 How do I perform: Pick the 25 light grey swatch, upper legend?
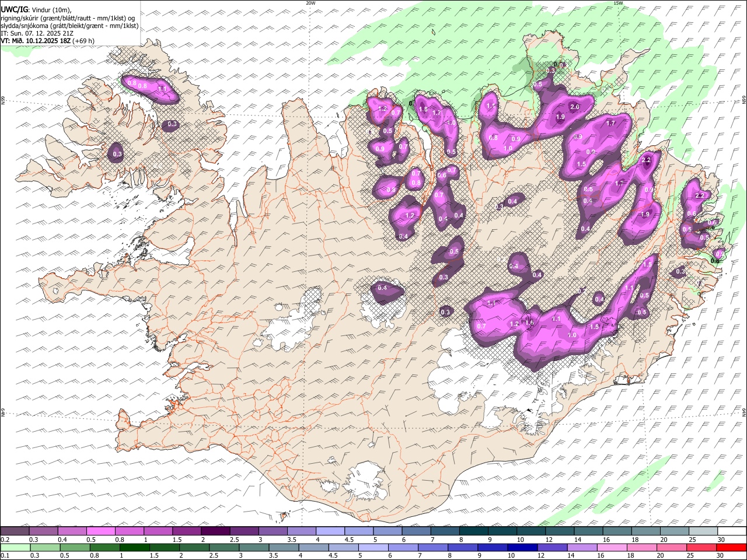click(704, 531)
